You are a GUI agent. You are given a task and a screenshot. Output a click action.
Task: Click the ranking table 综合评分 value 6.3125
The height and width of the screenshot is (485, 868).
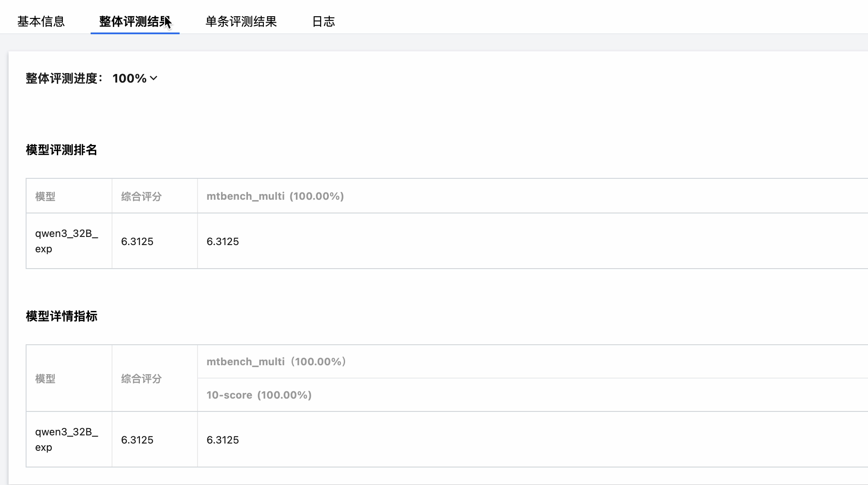click(x=137, y=241)
